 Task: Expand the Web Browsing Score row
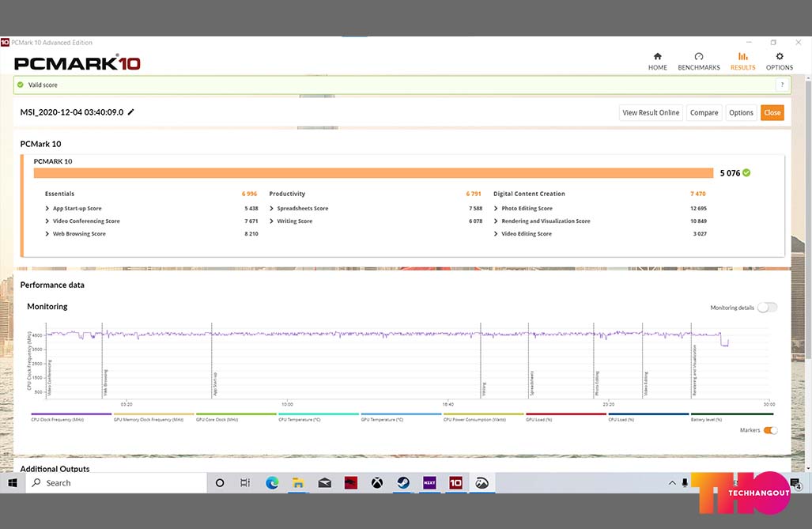pyautogui.click(x=47, y=234)
